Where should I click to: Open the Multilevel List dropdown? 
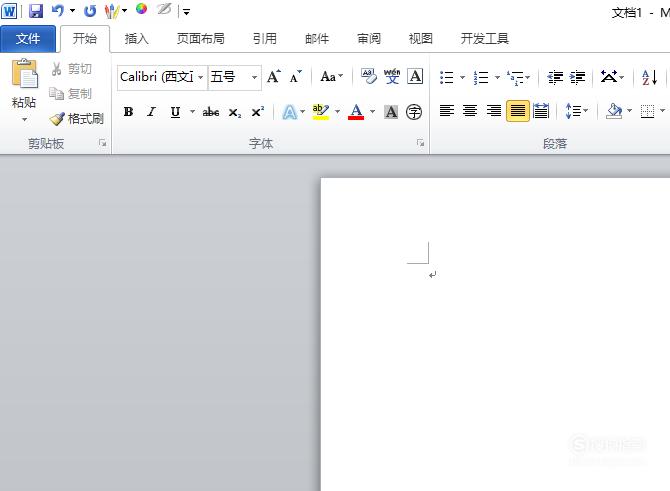click(518, 77)
